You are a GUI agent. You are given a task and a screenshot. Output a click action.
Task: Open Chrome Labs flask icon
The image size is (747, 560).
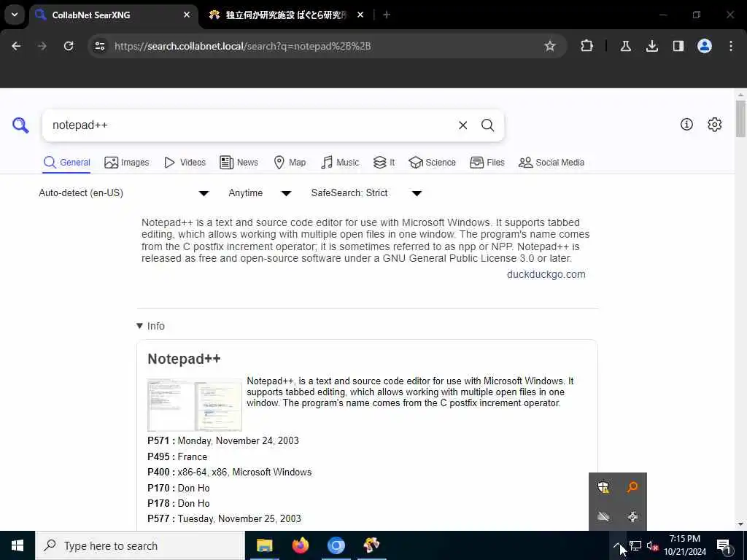coord(625,46)
